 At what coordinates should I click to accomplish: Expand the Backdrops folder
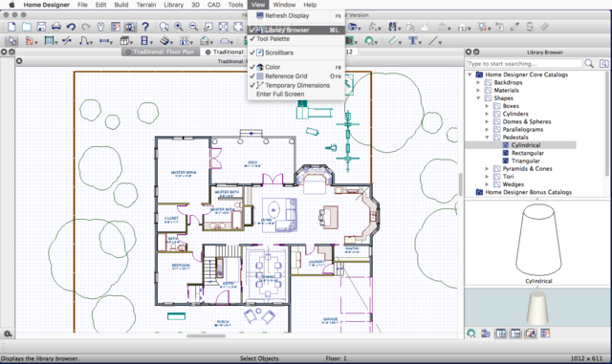pyautogui.click(x=478, y=82)
